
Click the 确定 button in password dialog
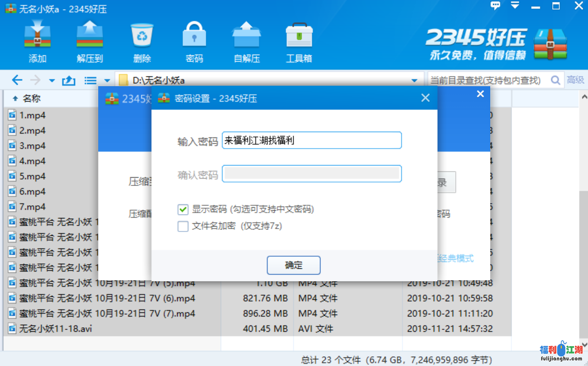[293, 265]
